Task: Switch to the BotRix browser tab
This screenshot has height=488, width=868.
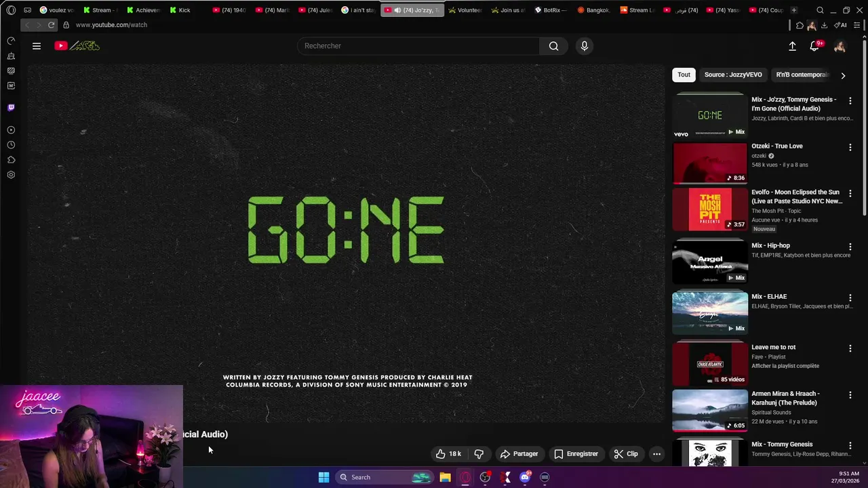Action: click(x=551, y=10)
